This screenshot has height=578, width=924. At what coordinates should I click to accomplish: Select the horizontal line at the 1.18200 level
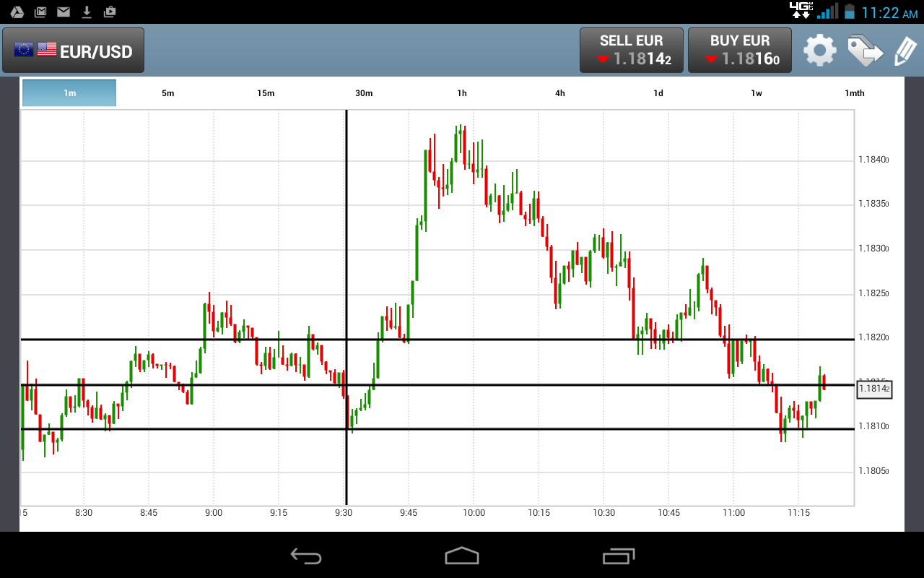[x=437, y=340]
